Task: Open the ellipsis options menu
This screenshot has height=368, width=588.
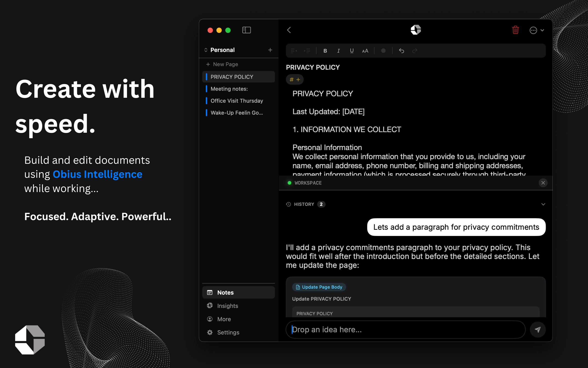Action: pyautogui.click(x=537, y=30)
